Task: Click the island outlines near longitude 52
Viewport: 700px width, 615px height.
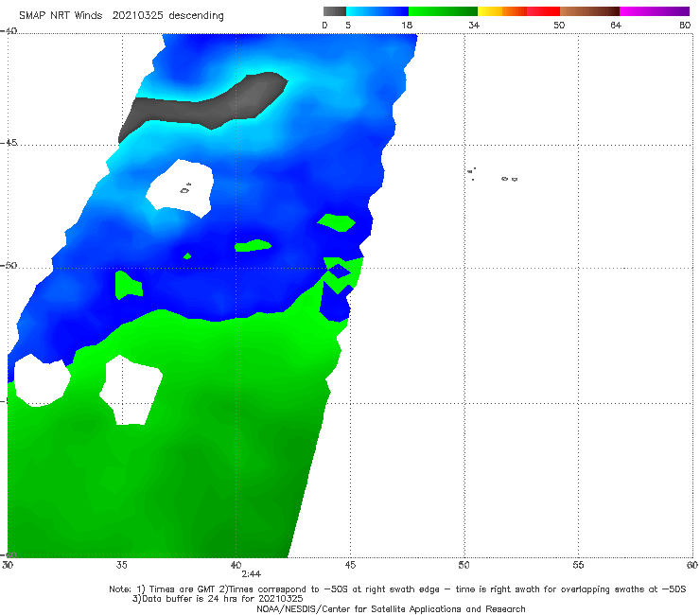Action: click(509, 179)
